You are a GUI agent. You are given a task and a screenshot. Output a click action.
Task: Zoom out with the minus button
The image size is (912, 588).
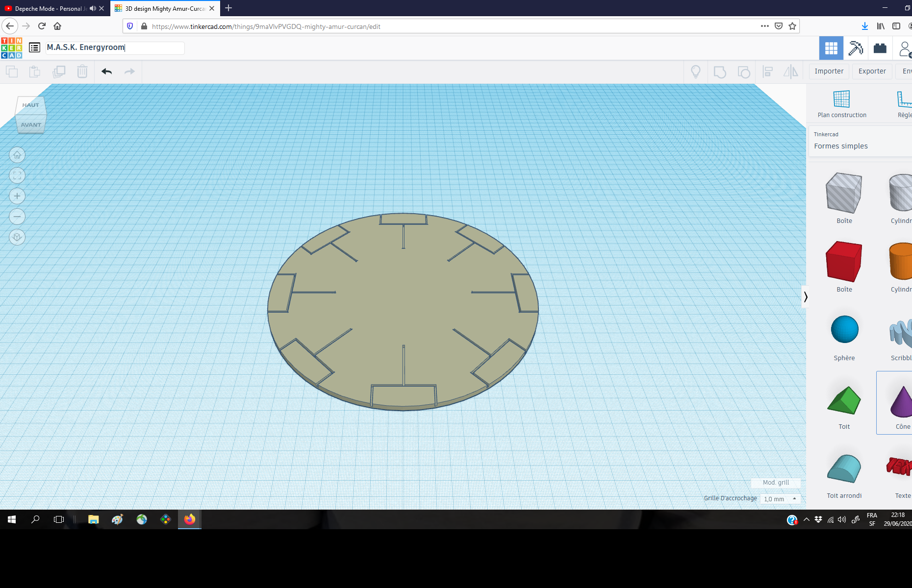pos(17,217)
